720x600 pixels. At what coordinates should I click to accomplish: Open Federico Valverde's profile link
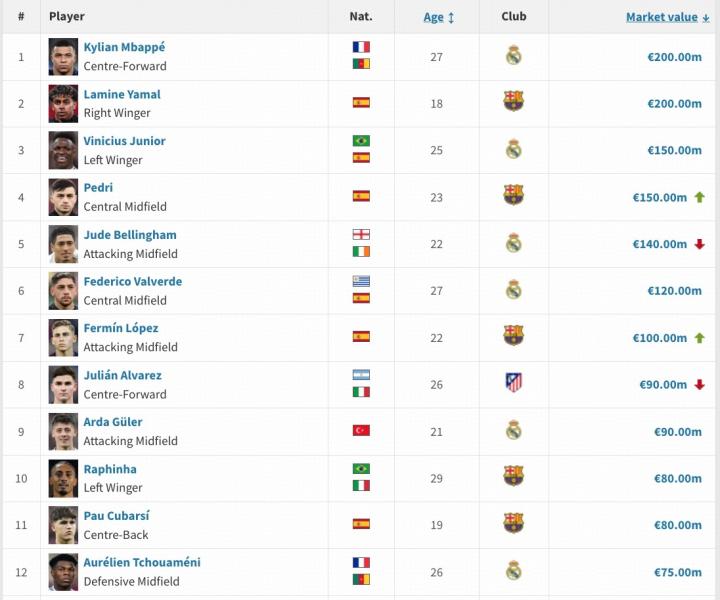click(x=132, y=281)
